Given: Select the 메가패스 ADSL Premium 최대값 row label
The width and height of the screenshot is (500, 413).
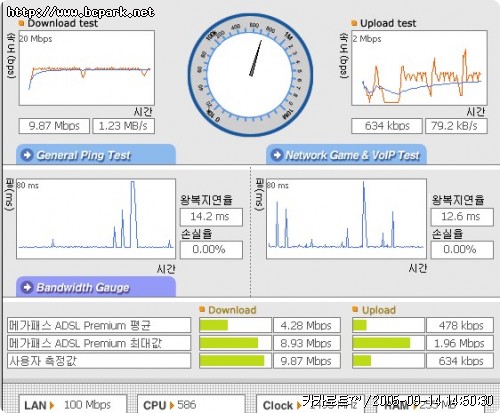Looking at the screenshot, I should point(99,343).
